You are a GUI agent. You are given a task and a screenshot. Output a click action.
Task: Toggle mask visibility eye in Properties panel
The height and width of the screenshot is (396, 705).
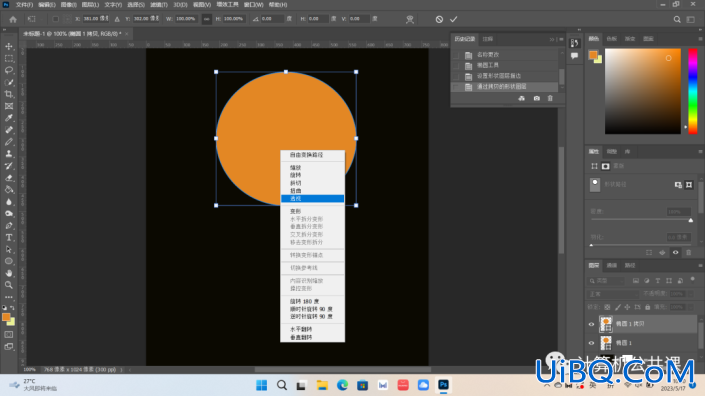675,253
